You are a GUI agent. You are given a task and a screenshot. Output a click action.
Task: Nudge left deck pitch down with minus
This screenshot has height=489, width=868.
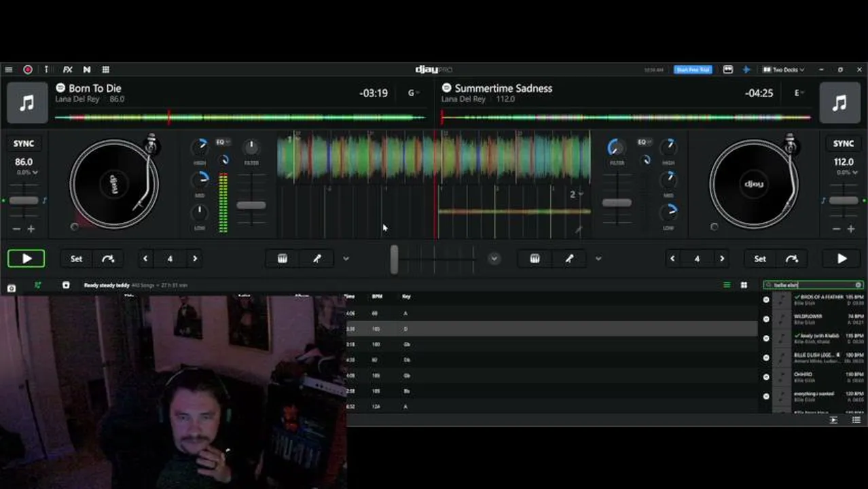click(x=17, y=229)
